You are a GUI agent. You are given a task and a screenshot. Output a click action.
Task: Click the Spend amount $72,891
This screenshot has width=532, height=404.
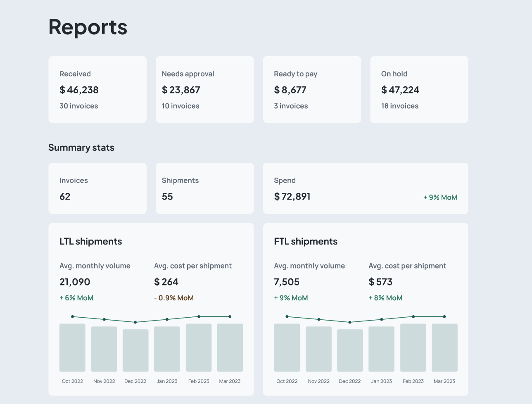coord(292,197)
